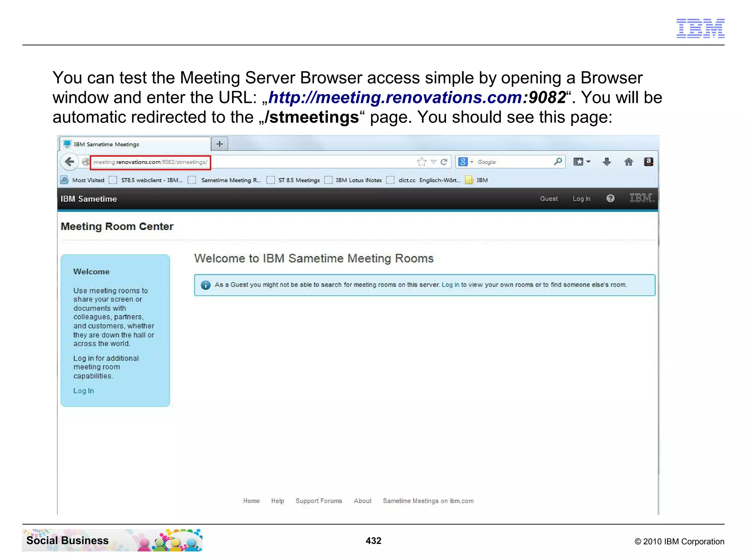Open the IBM bookmarks folder
This screenshot has height=560, width=747.
point(477,180)
